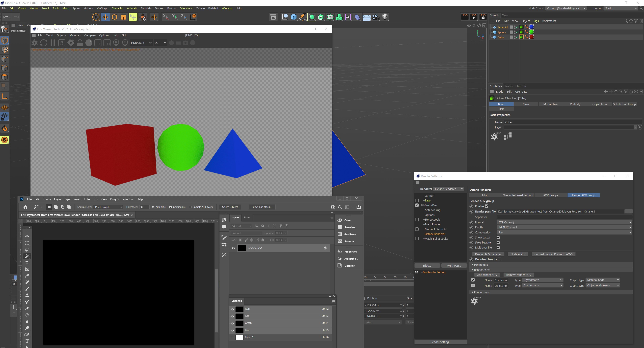Select the Lasso tool in Photoshop

click(x=27, y=250)
